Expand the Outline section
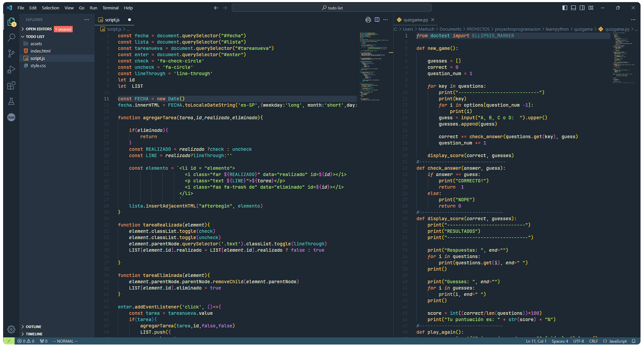This screenshot has width=644, height=348. tap(33, 327)
